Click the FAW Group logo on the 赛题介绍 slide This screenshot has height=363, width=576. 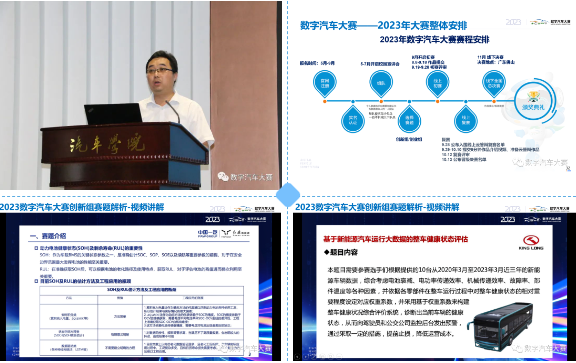207,233
